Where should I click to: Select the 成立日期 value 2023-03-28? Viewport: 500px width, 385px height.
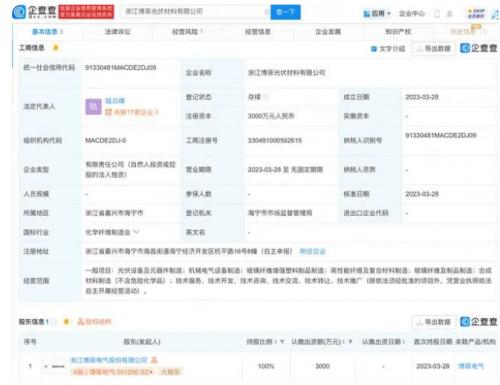tap(422, 97)
